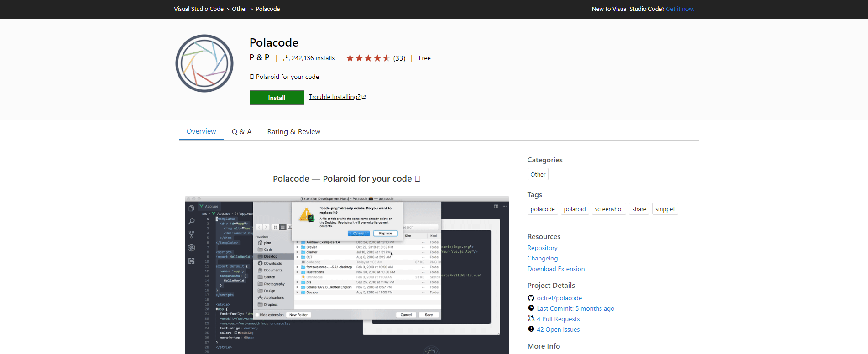
Task: Click the Polacode extension title
Action: point(274,42)
